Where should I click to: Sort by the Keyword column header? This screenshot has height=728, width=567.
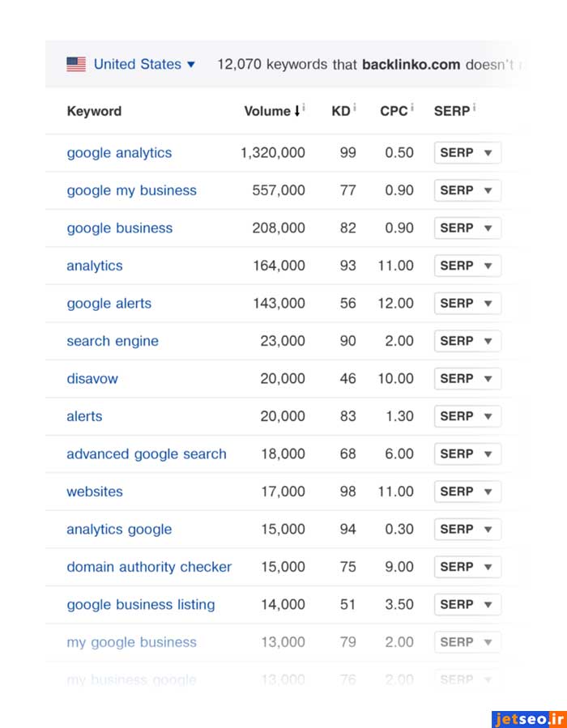tap(94, 112)
